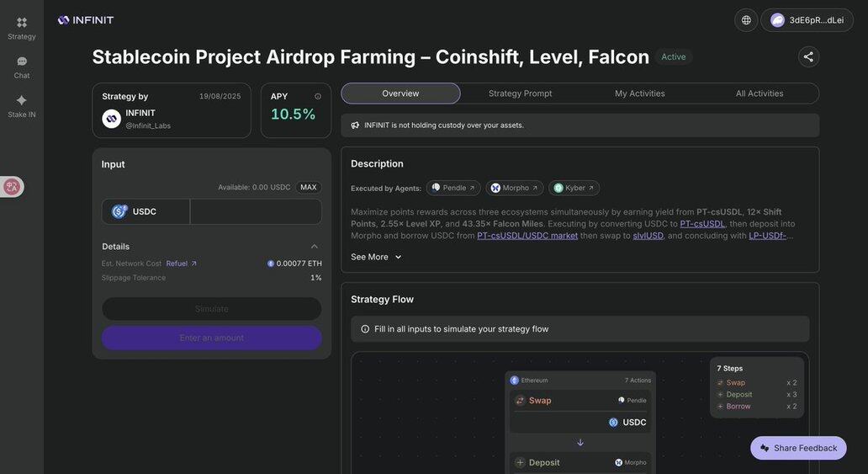Click the share strategy icon
This screenshot has width=868, height=474.
pos(808,56)
